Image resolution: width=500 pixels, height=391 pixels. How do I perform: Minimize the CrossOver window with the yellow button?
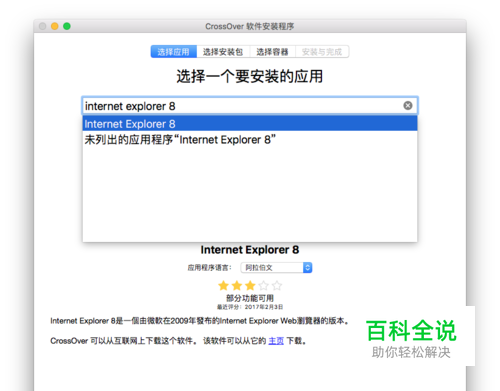coord(55,26)
